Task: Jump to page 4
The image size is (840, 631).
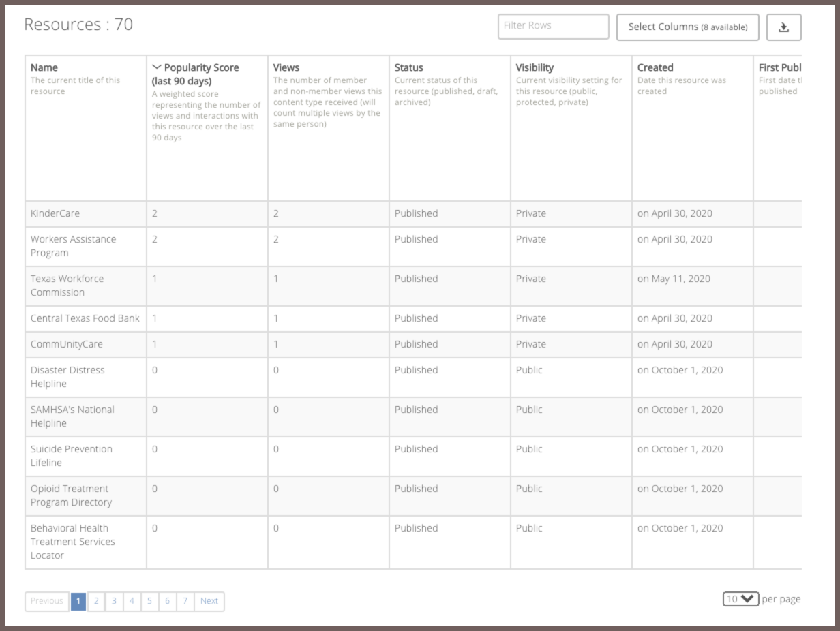Action: coord(132,601)
